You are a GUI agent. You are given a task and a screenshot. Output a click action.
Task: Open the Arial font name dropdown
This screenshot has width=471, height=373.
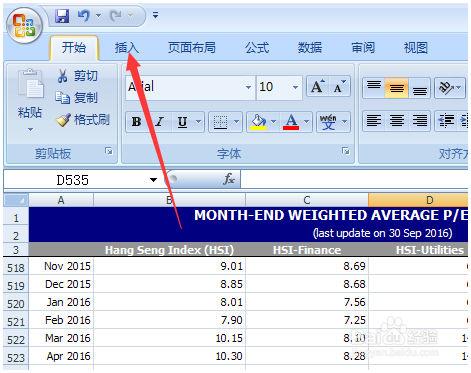(248, 87)
